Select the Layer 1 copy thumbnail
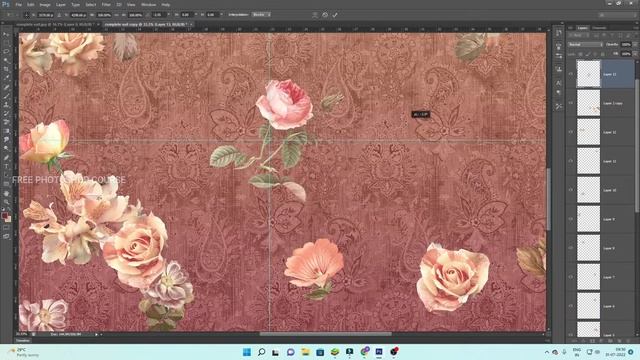This screenshot has width=640, height=360. (588, 103)
